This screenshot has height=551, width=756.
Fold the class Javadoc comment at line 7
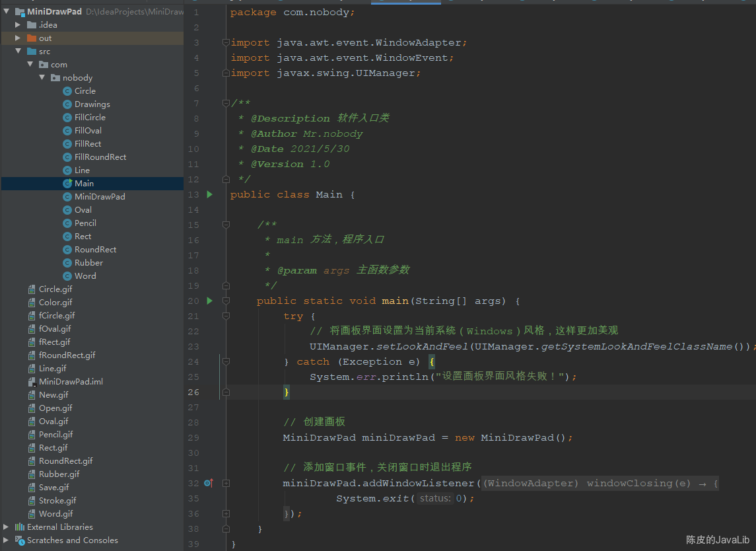click(226, 103)
